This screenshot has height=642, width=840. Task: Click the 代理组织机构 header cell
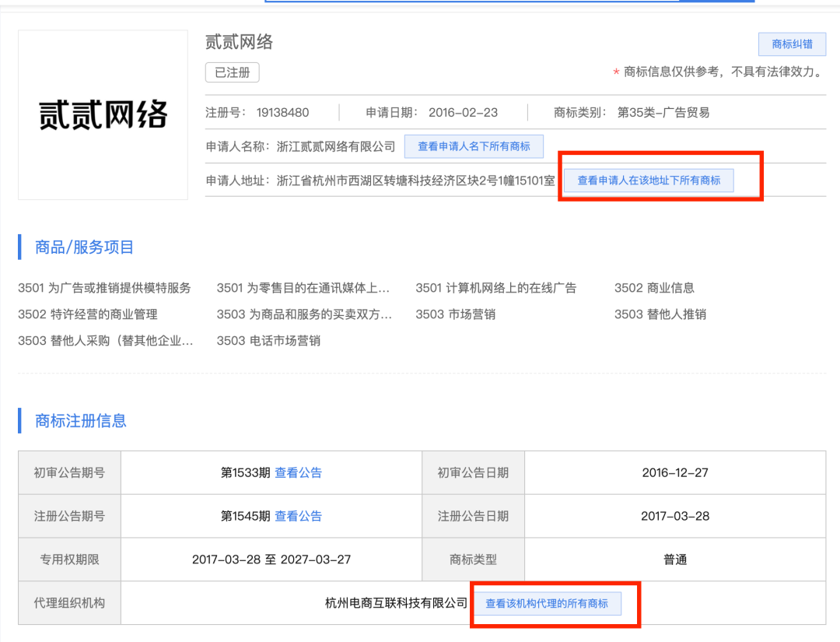[x=70, y=603]
